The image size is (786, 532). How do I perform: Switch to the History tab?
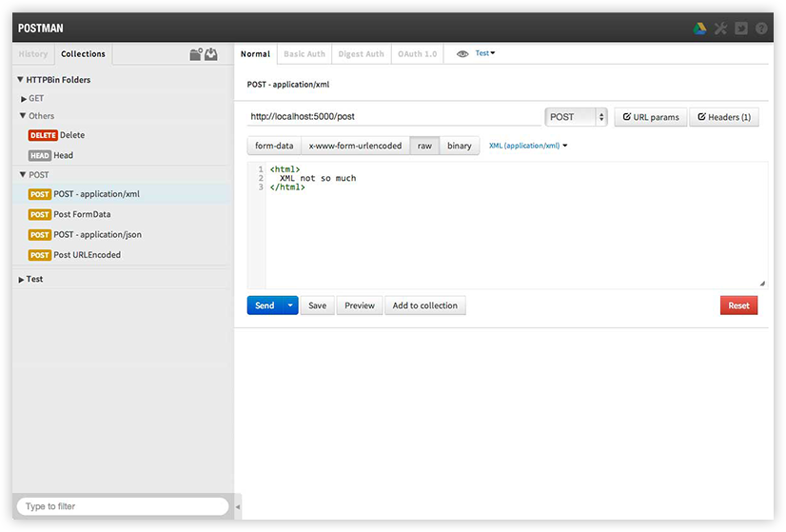point(33,53)
